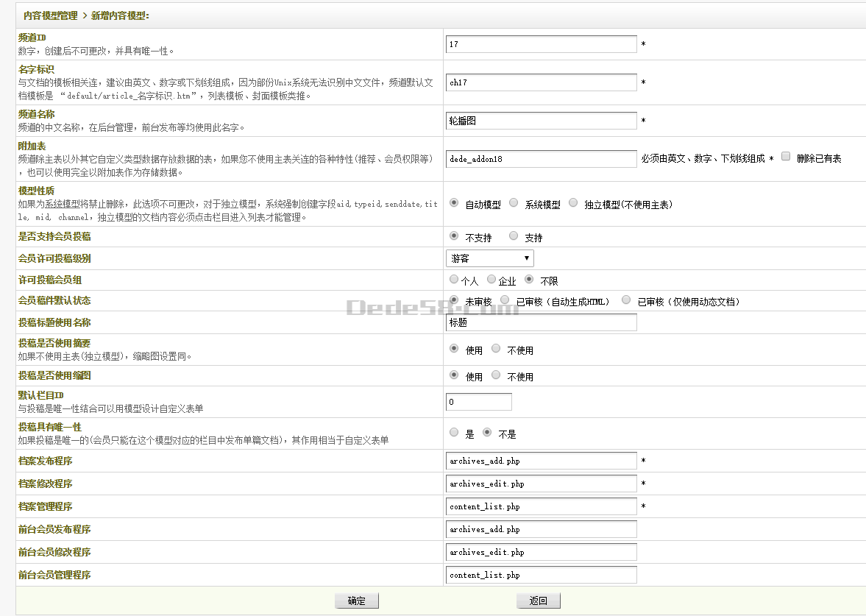
Task: Open the 游客 member level dropdown
Action: [x=490, y=258]
